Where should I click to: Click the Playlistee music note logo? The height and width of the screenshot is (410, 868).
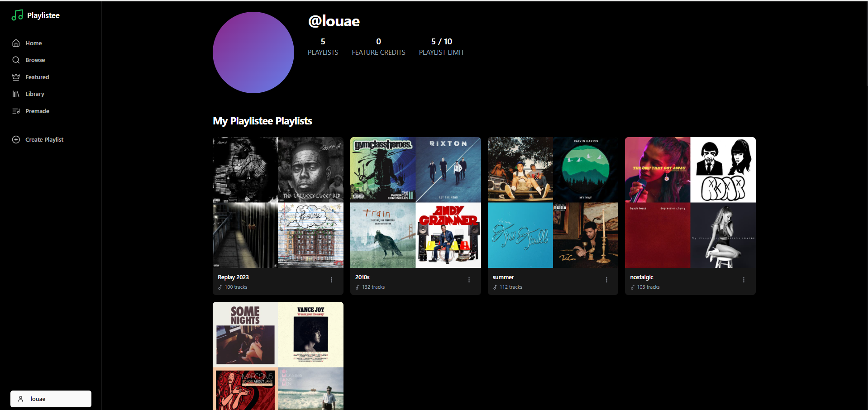click(17, 15)
